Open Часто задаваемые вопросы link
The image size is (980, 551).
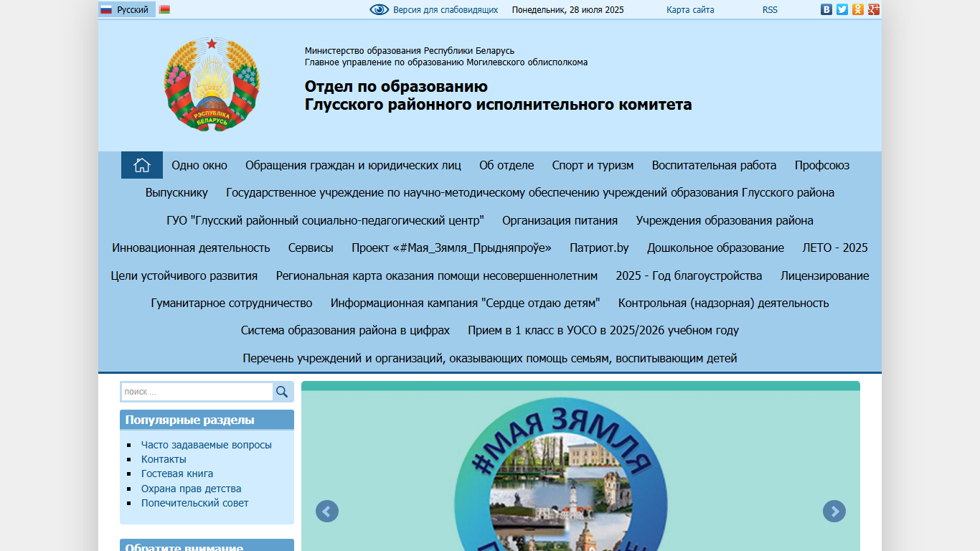point(207,445)
